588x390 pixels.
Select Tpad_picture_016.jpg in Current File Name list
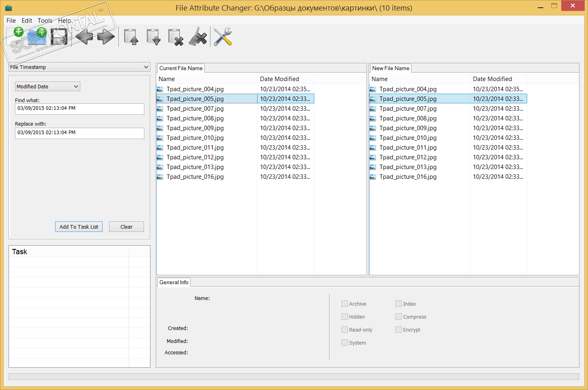pos(235,177)
